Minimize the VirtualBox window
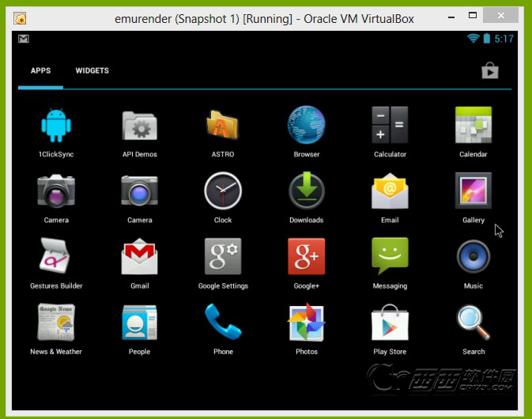The height and width of the screenshot is (419, 532). point(451,17)
